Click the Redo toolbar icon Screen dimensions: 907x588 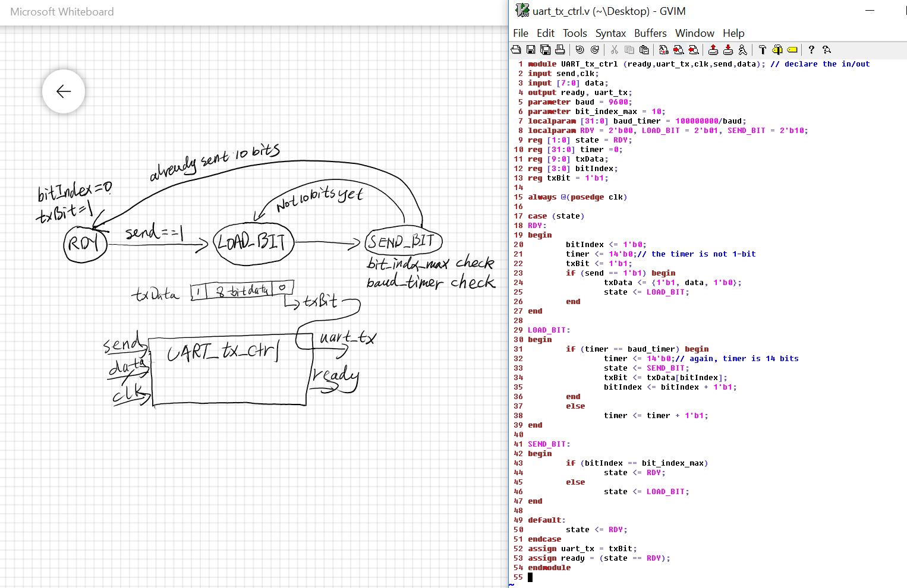click(x=594, y=50)
